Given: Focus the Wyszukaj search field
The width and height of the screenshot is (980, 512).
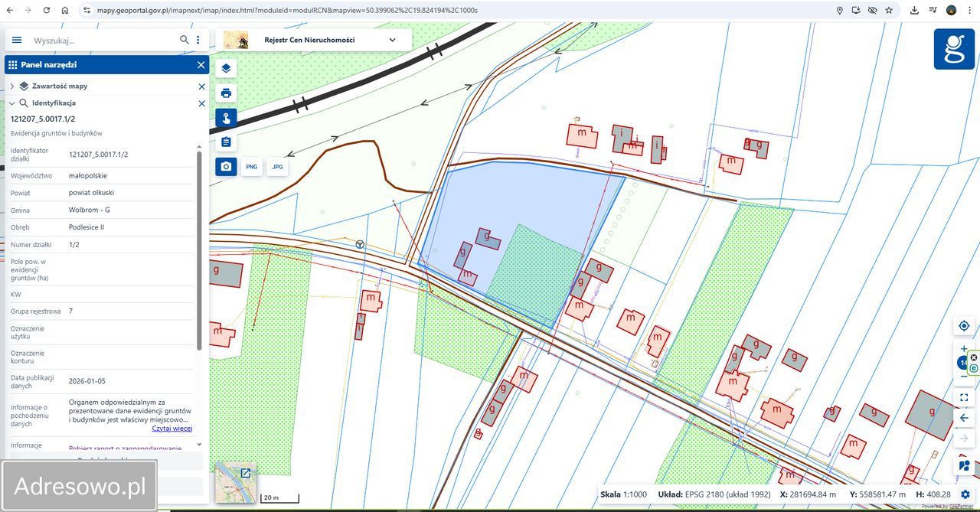Looking at the screenshot, I should tap(104, 40).
